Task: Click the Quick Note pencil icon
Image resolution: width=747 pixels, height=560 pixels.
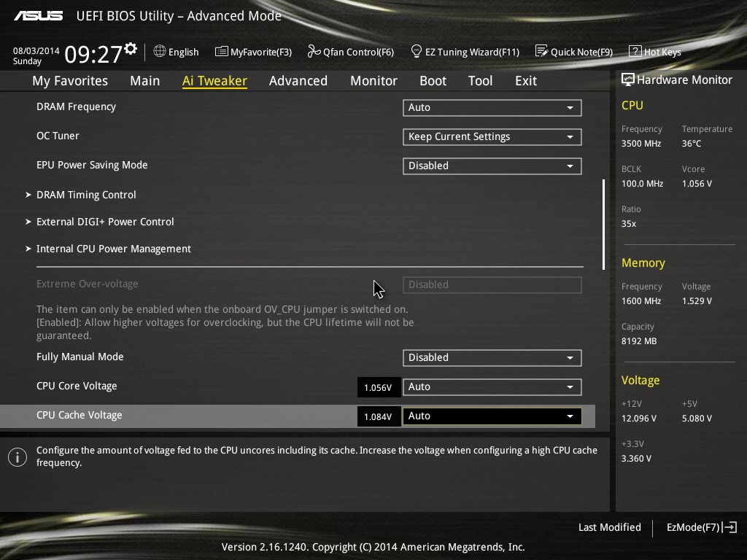Action: click(x=542, y=51)
